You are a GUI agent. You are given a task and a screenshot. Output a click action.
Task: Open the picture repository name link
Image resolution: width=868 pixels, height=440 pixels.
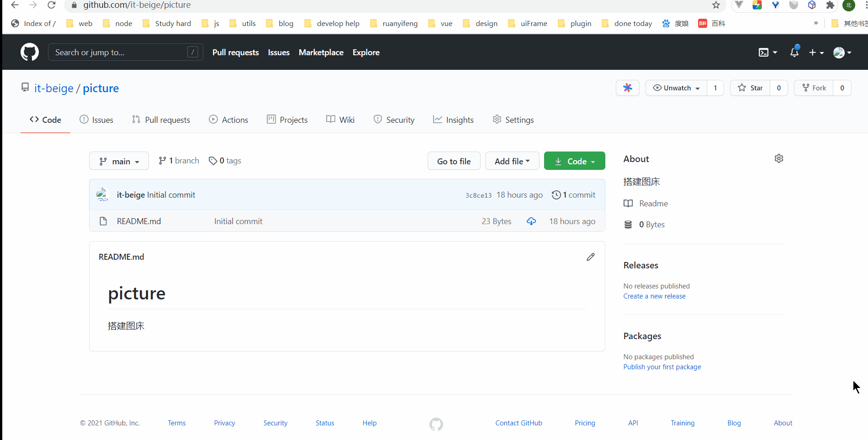coord(101,88)
